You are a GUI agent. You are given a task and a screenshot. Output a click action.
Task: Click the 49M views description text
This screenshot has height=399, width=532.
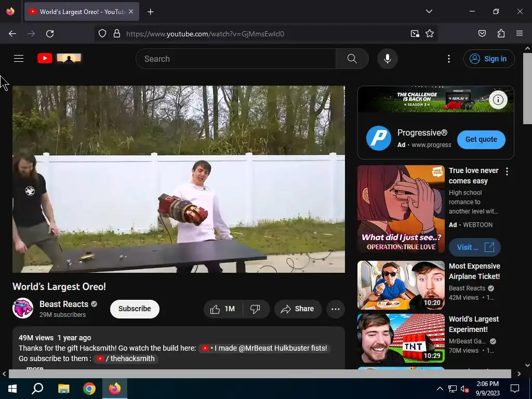click(36, 338)
